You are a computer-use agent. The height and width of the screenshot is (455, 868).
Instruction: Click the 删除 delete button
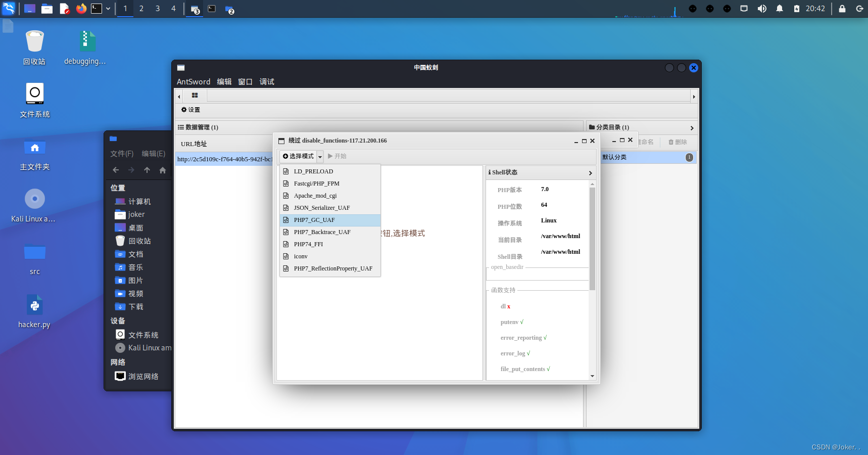678,142
